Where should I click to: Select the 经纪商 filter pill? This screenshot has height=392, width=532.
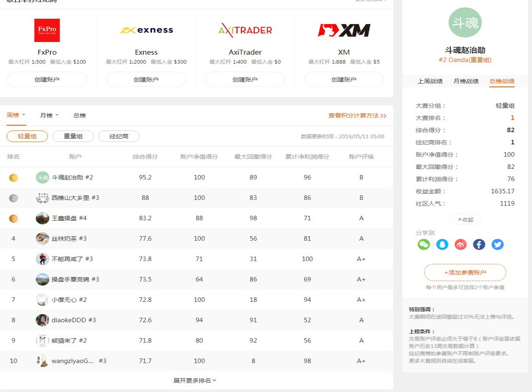[119, 136]
